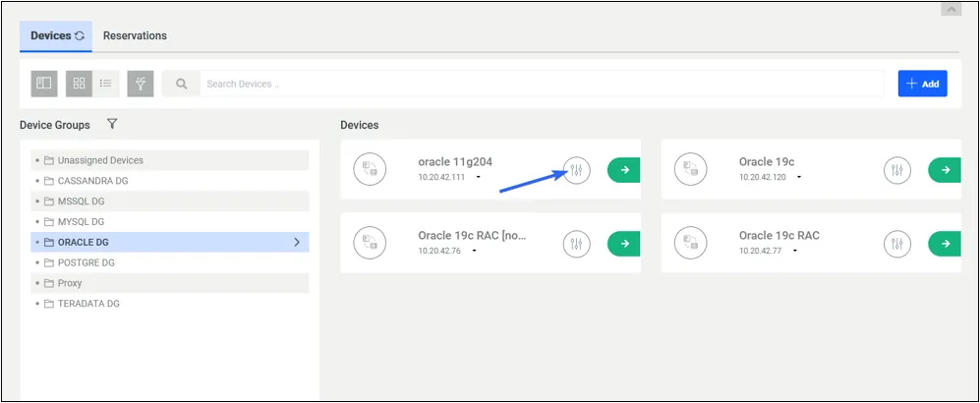Refresh Devices using the tab refresh icon
980x403 pixels.
[x=79, y=36]
